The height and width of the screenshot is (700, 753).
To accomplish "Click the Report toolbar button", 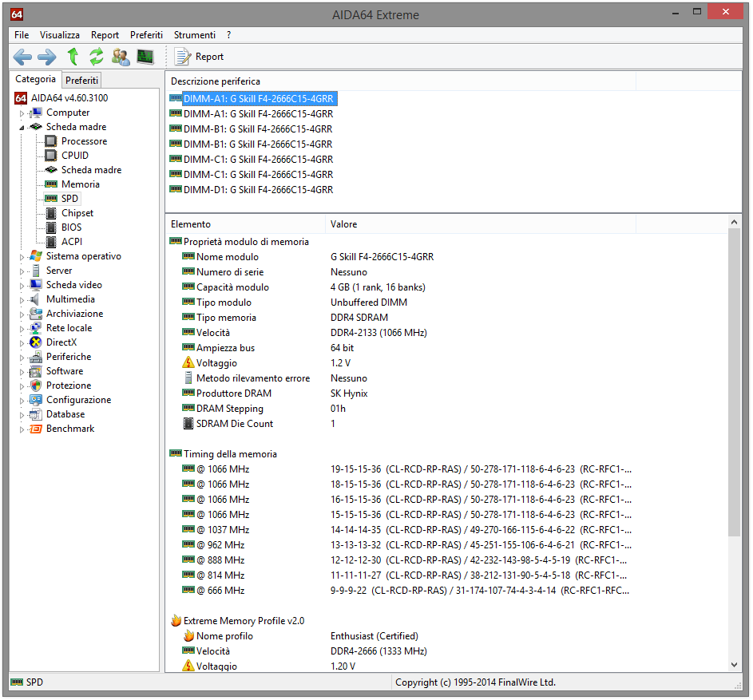I will point(200,57).
